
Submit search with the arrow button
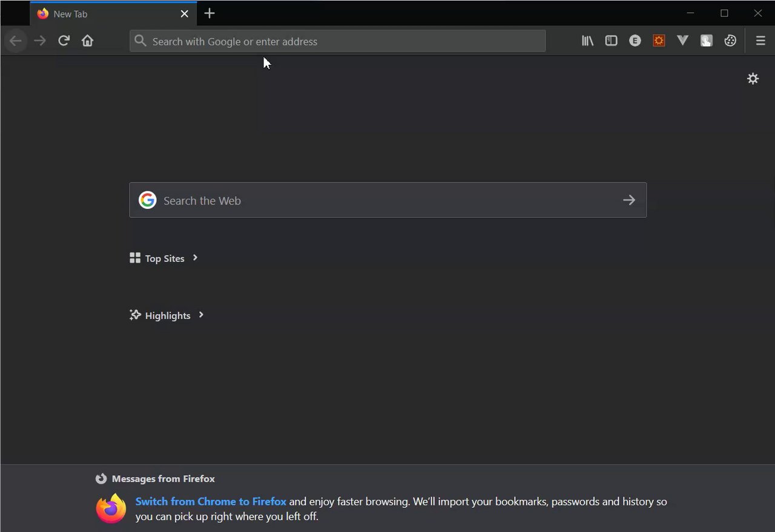pyautogui.click(x=630, y=200)
